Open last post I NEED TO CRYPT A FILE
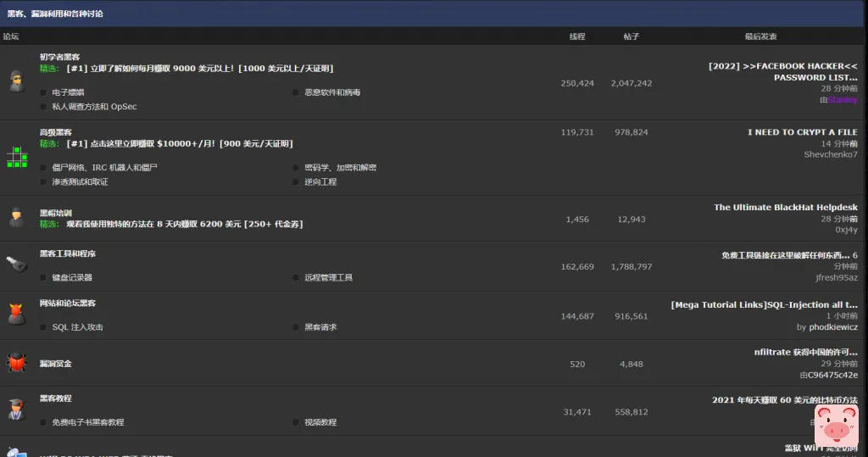The width and height of the screenshot is (868, 457). tap(803, 132)
